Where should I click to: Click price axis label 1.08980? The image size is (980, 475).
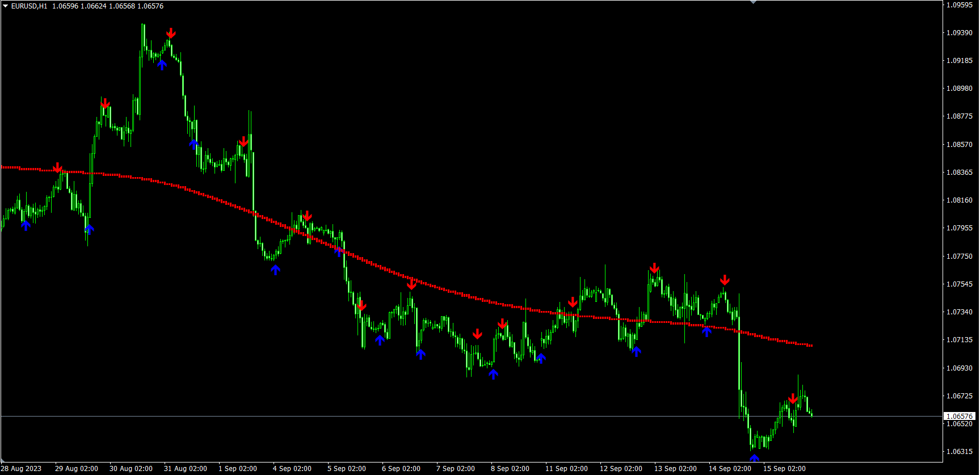tap(960, 89)
